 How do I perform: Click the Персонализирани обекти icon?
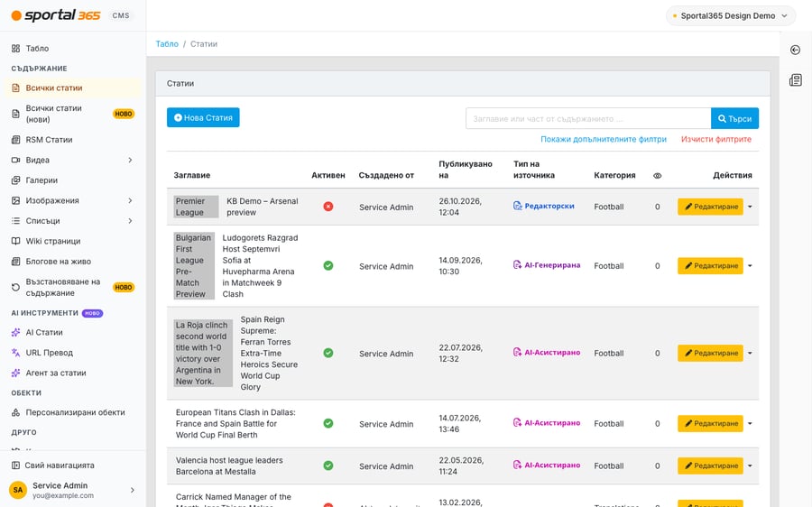pos(15,413)
